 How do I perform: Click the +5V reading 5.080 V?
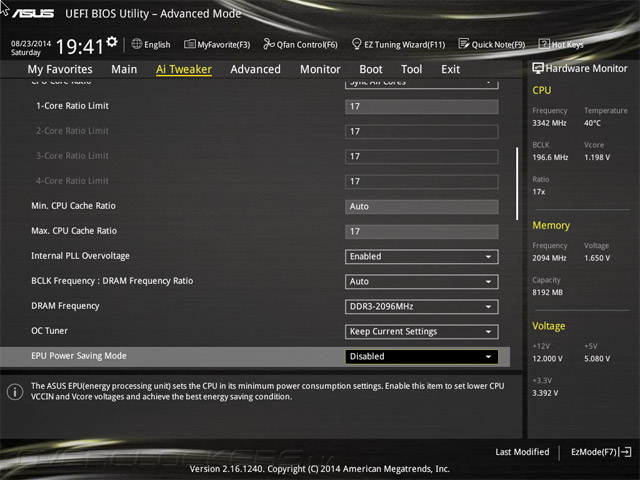(x=597, y=358)
